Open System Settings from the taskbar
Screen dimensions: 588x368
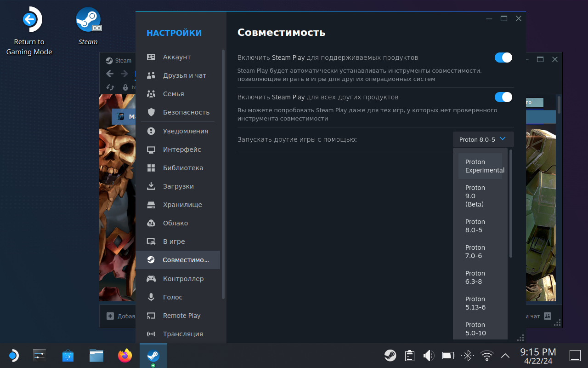coord(40,355)
